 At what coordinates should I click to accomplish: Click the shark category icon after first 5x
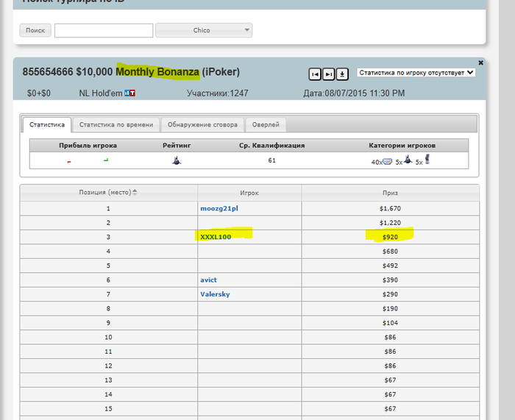coord(408,160)
